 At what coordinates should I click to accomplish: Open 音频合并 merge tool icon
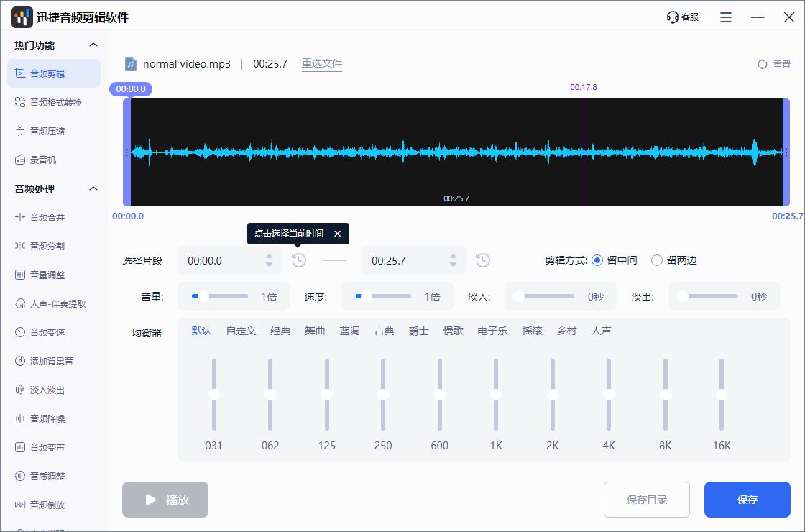(x=20, y=217)
